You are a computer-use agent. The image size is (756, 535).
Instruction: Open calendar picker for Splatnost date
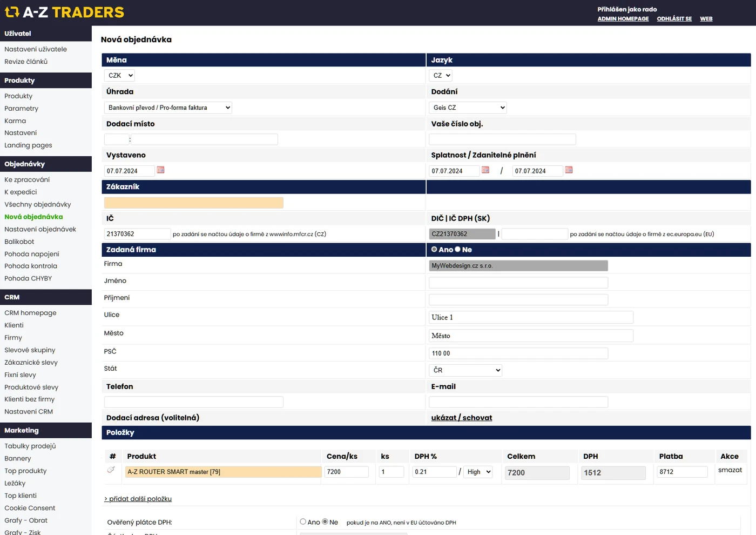click(485, 170)
